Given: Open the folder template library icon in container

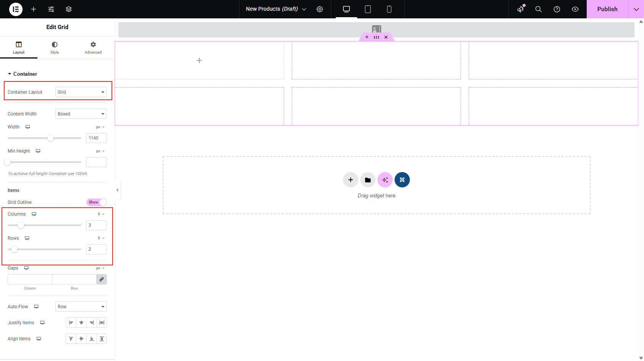Looking at the screenshot, I should pos(367,180).
